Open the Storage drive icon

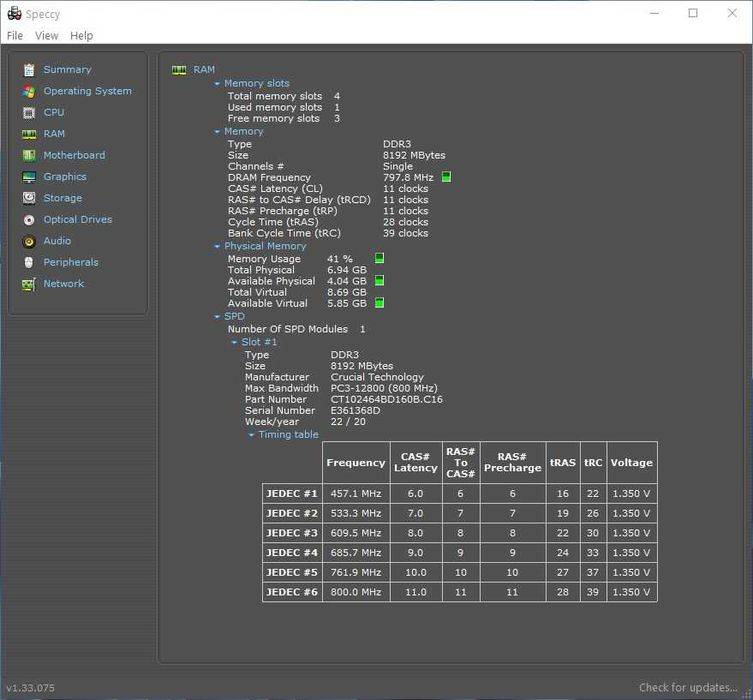[29, 198]
